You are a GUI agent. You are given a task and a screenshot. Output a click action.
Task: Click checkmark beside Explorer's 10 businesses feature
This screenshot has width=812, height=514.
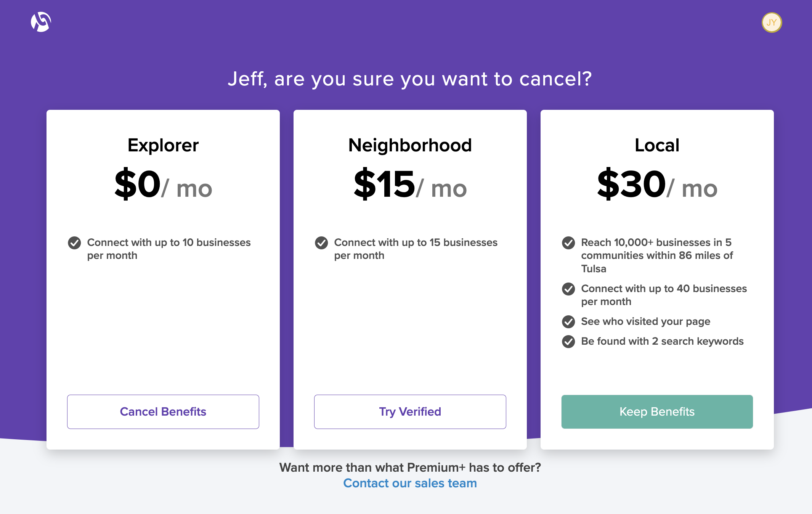coord(74,243)
